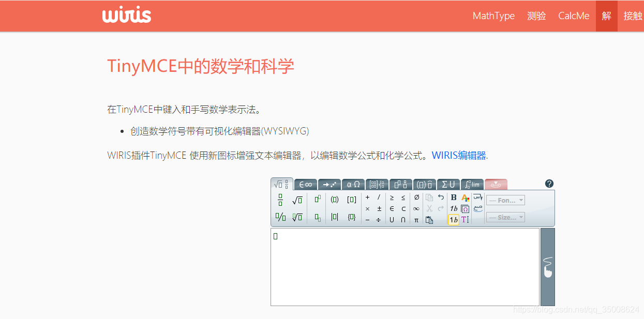Toggle highlighted auto-italic 1b button
Screen dimensions: 644x319
tap(454, 220)
